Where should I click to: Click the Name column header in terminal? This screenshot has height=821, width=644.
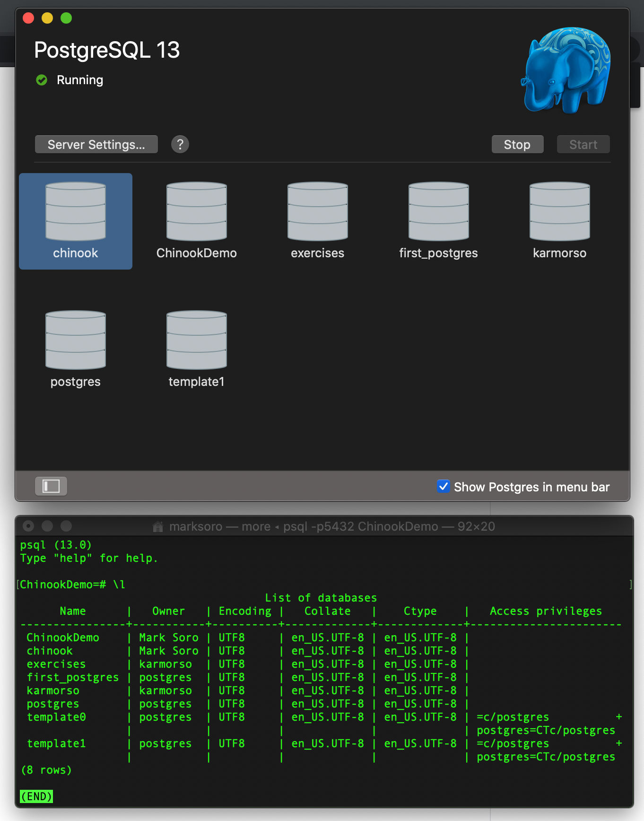(73, 611)
